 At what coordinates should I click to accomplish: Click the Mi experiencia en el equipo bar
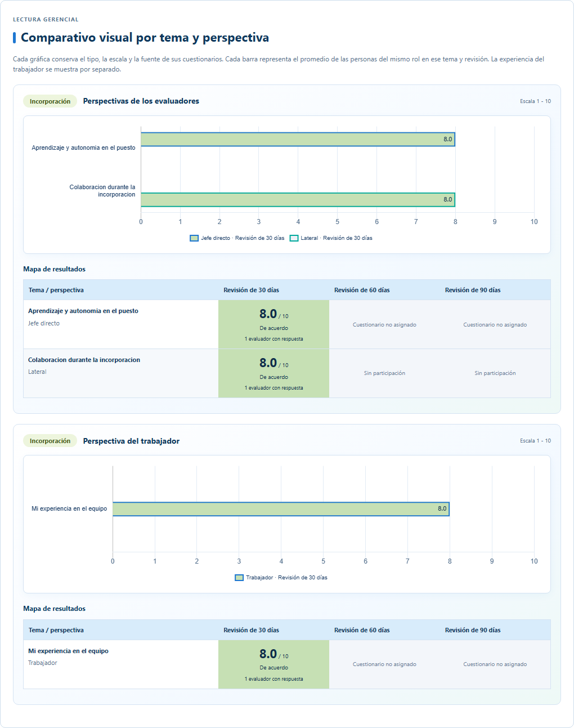tap(281, 509)
